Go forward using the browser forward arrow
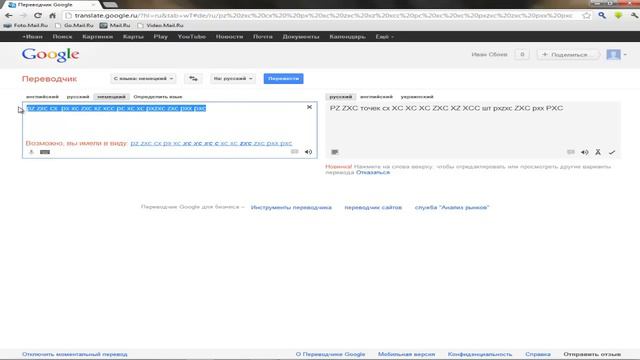Image resolution: width=640 pixels, height=360 pixels. tap(23, 16)
